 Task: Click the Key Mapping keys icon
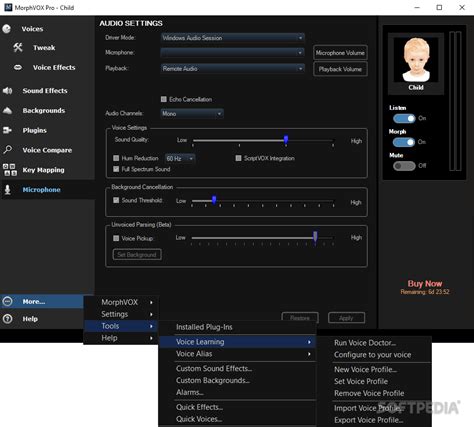(x=10, y=170)
